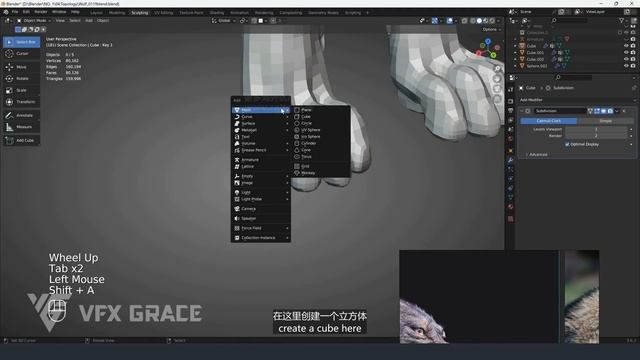
Task: Add a Cube mesh from submenu
Action: tap(321, 116)
